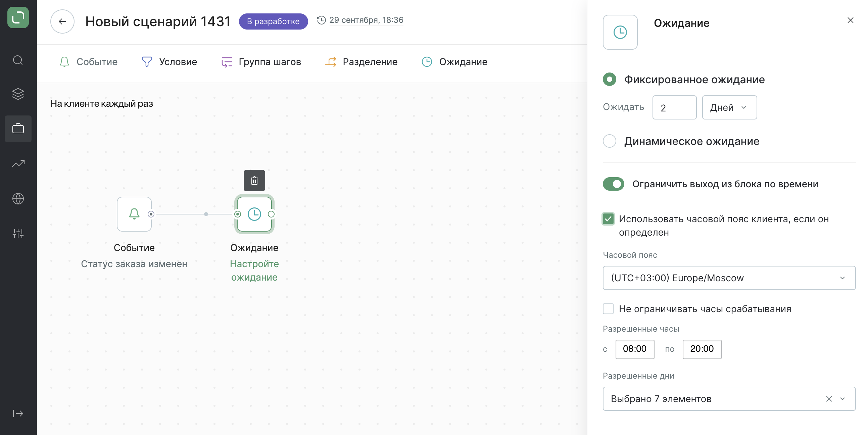This screenshot has width=868, height=435.
Task: Click the wait duration field containing 2
Action: (674, 107)
